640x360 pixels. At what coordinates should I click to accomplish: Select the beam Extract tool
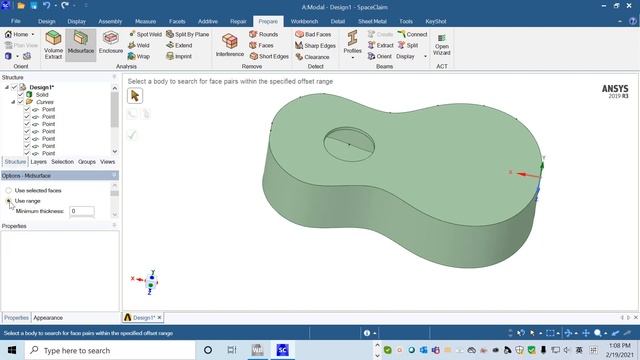tap(380, 45)
